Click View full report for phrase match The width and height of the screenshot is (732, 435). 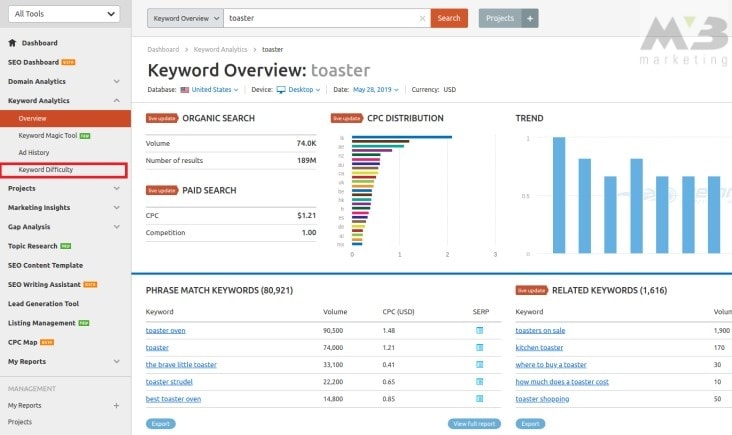pyautogui.click(x=474, y=424)
